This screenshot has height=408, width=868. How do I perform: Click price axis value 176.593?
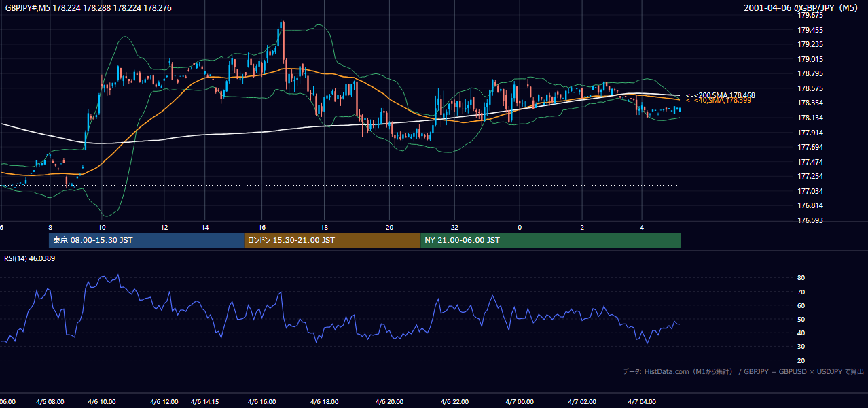click(x=810, y=220)
